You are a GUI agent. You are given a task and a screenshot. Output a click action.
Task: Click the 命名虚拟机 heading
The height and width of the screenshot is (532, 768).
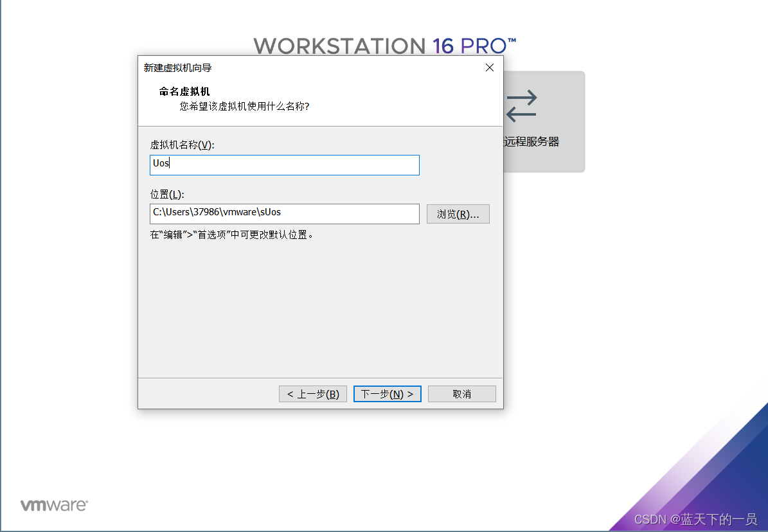(184, 92)
